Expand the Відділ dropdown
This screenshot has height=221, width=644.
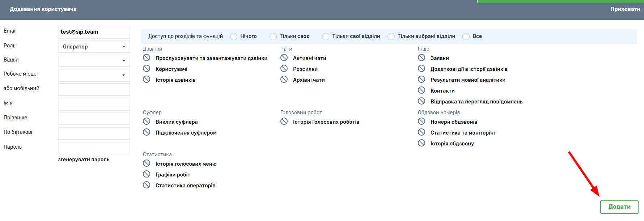(94, 61)
